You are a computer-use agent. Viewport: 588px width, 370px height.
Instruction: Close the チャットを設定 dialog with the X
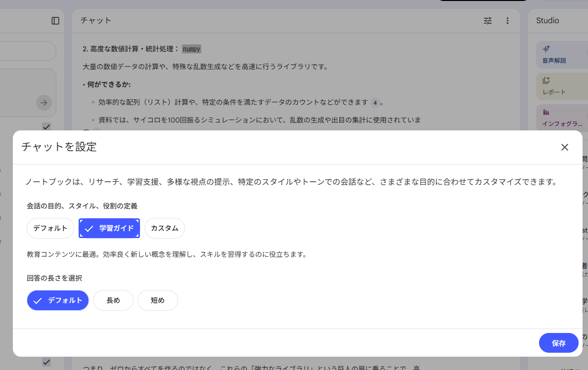point(564,147)
